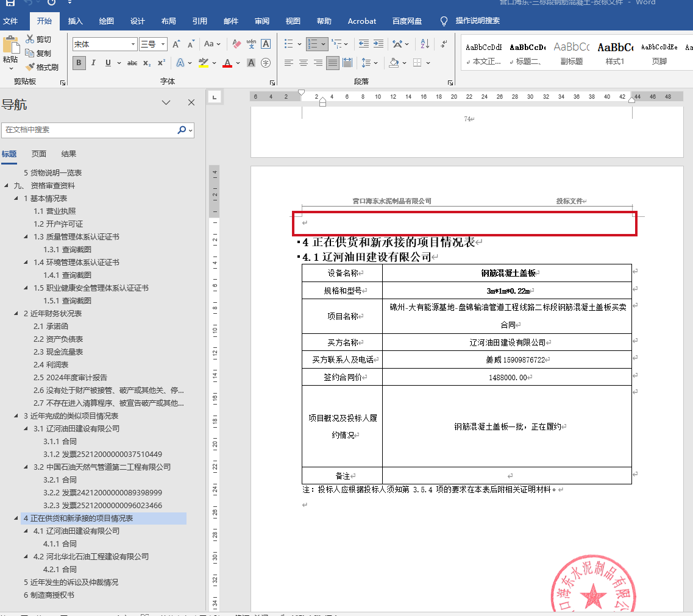Screen dimensions: 693x616
Task: Open the 页面 tab in navigation pane
Action: (x=39, y=154)
